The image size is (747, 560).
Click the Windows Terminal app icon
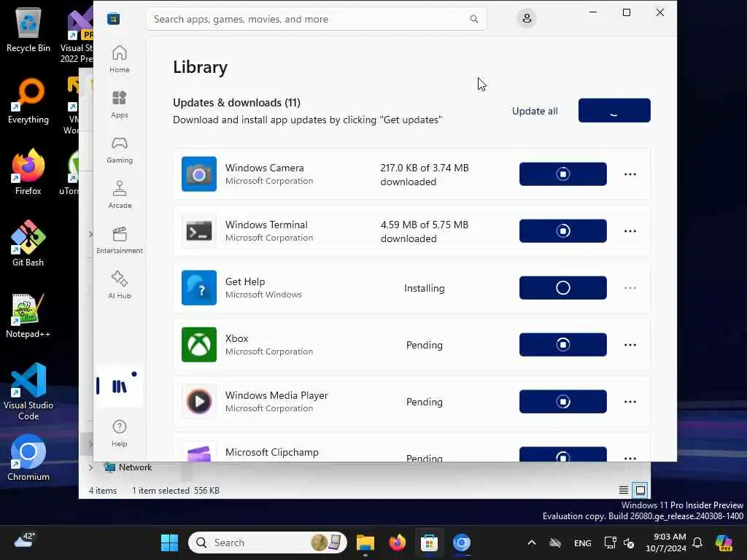point(199,231)
